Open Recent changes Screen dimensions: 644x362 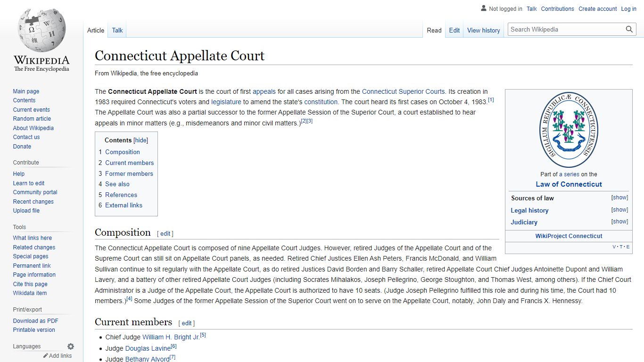pyautogui.click(x=33, y=202)
